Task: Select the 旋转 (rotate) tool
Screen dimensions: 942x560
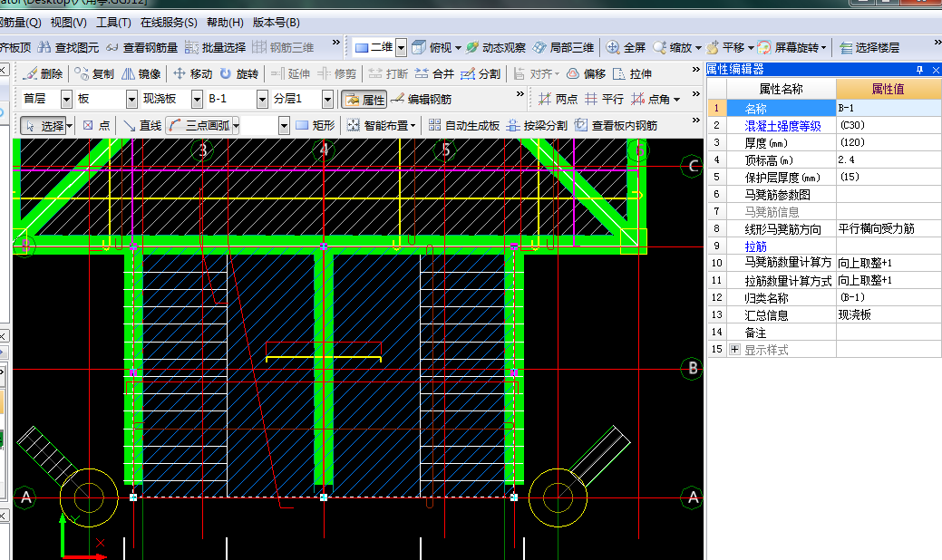Action: pyautogui.click(x=239, y=73)
